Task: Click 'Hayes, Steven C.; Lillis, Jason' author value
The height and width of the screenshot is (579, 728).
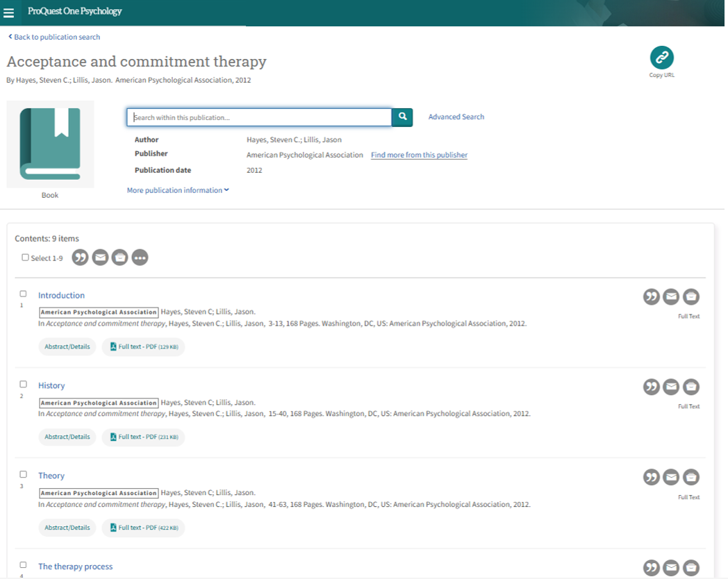Action: pyautogui.click(x=294, y=140)
